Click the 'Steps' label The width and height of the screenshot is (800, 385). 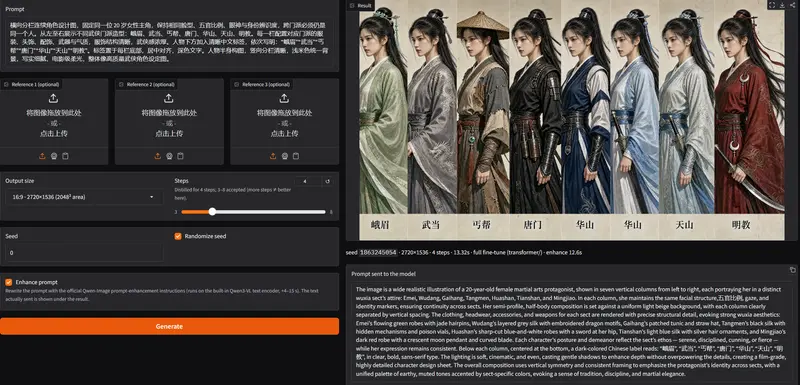coord(181,181)
